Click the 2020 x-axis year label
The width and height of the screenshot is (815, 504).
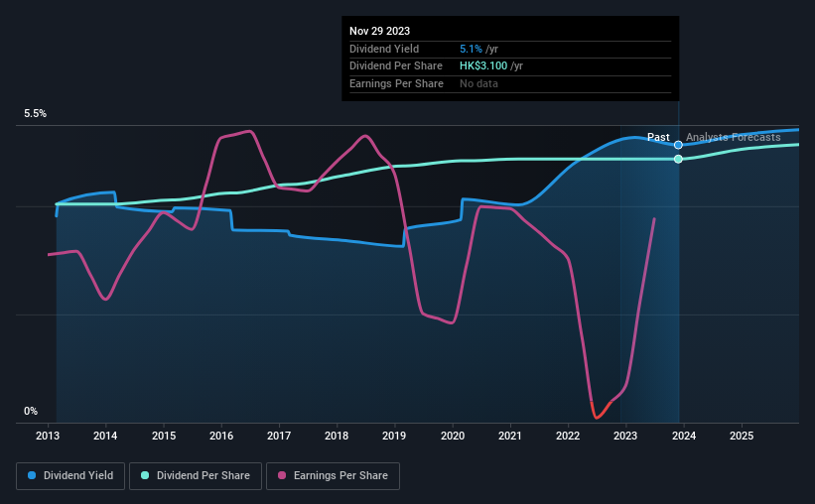pyautogui.click(x=453, y=436)
